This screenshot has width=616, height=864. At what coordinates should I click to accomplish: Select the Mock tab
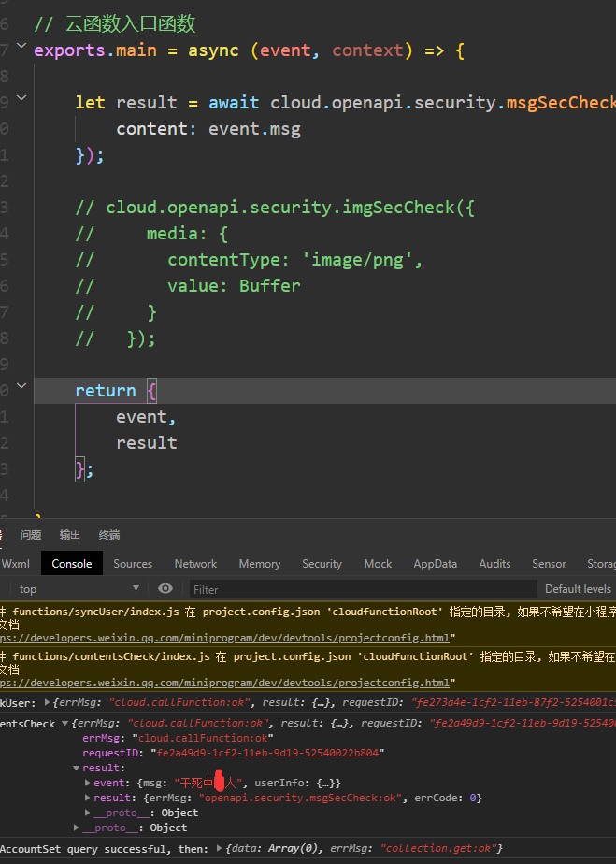378,563
